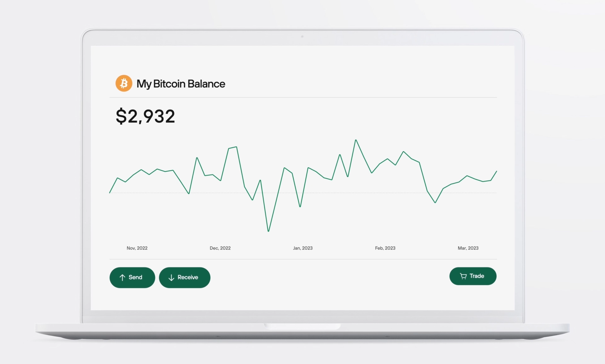Click the up arrow icon on Send

[122, 277]
